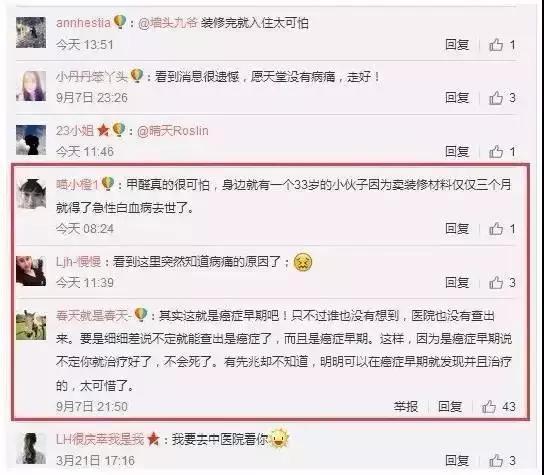Like the comment about 甲醛真的很可怕
Viewport: 544px width, 475px height.
(496, 229)
